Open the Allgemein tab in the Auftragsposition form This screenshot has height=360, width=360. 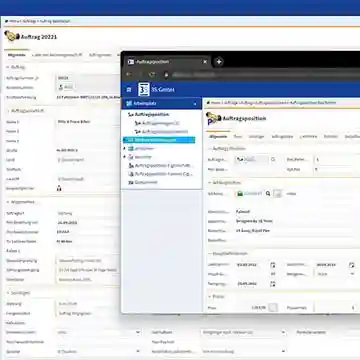pos(218,136)
